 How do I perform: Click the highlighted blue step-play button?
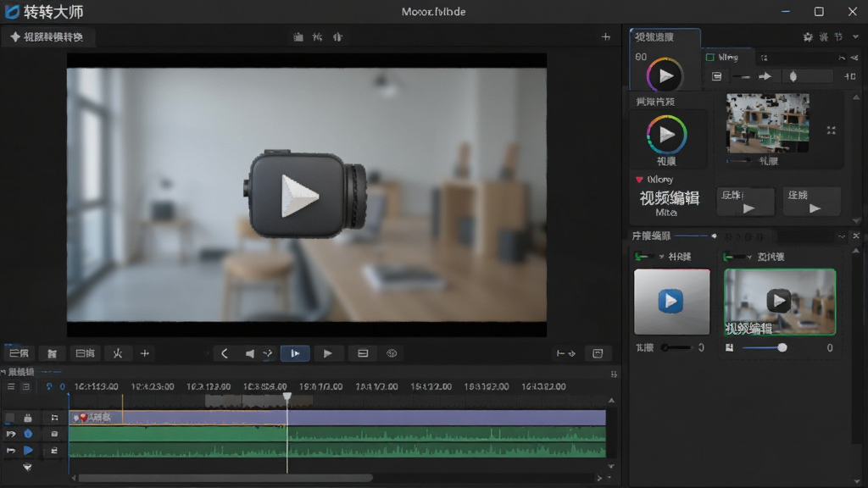pos(295,353)
